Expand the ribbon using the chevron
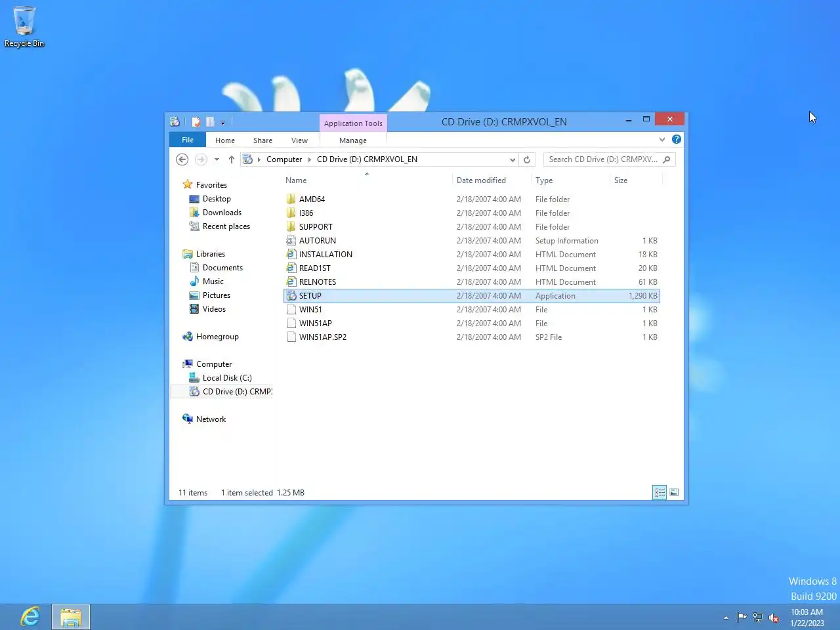840x630 pixels. (662, 139)
